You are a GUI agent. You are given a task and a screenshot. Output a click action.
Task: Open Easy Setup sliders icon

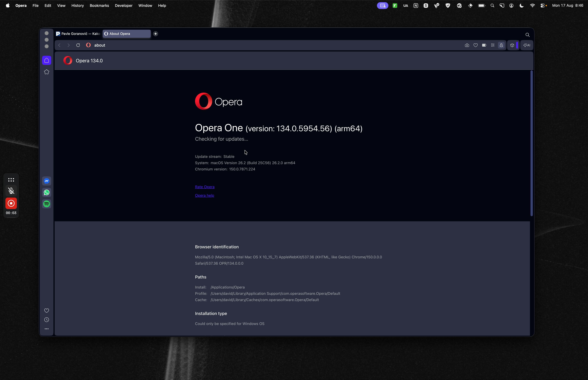point(493,45)
